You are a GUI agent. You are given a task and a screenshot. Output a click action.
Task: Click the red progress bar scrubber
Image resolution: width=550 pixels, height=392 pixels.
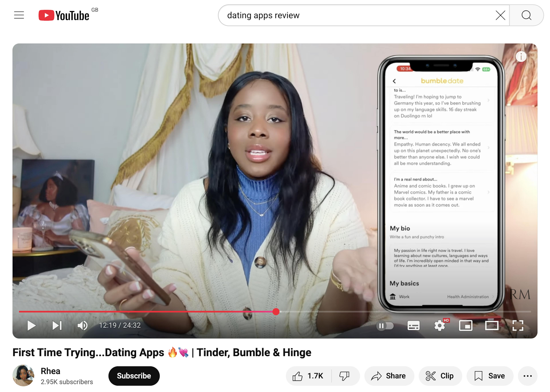(276, 312)
